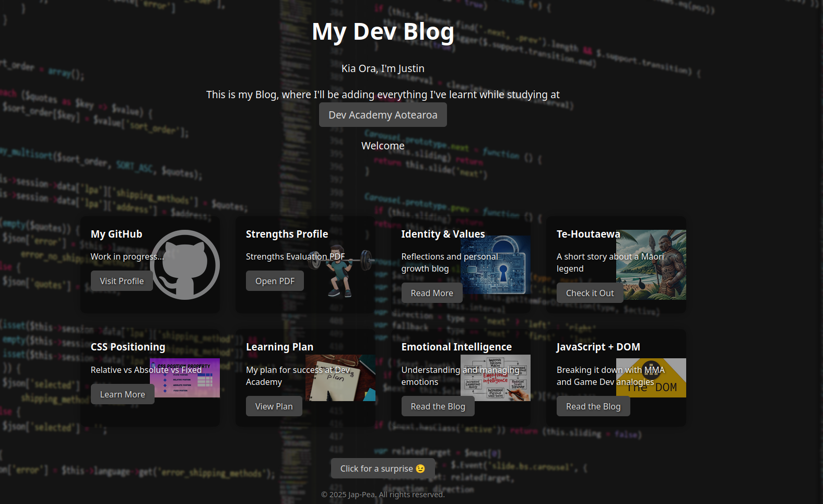Read More about Identity & Values
The width and height of the screenshot is (823, 504).
(432, 293)
